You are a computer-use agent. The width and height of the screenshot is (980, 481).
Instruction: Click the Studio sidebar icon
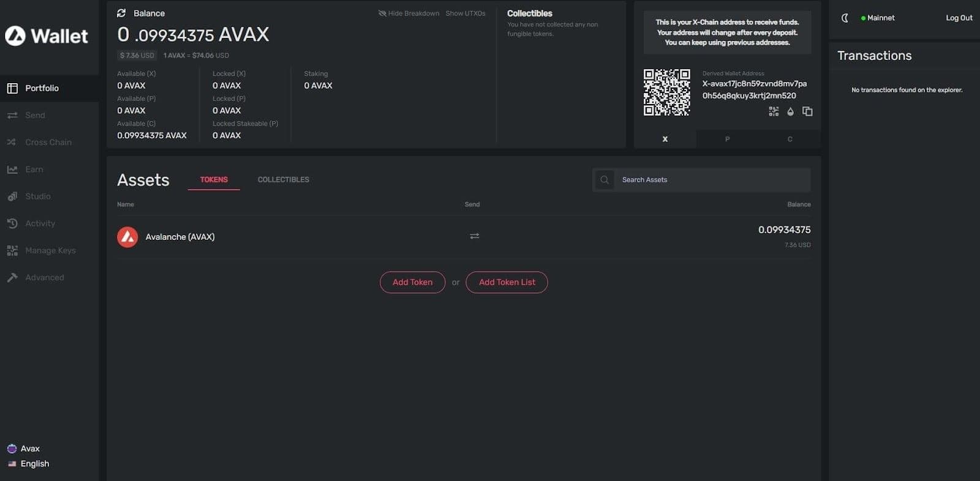coord(12,196)
